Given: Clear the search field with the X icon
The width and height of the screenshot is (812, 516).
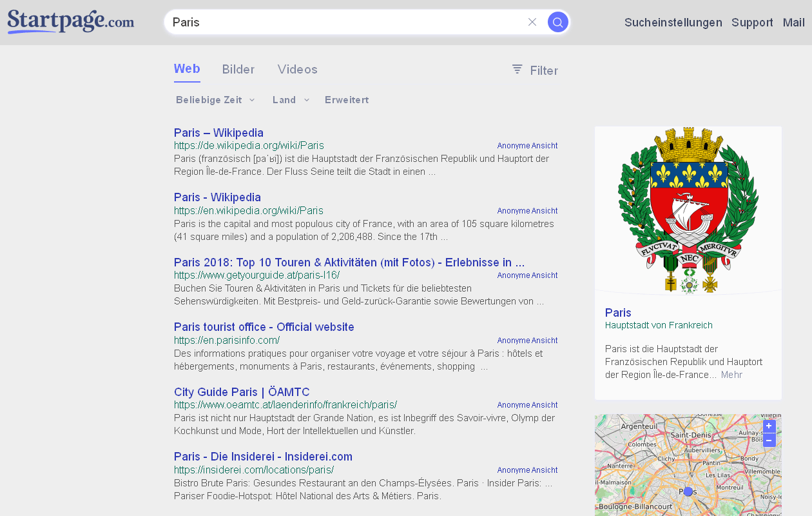Looking at the screenshot, I should pyautogui.click(x=532, y=22).
